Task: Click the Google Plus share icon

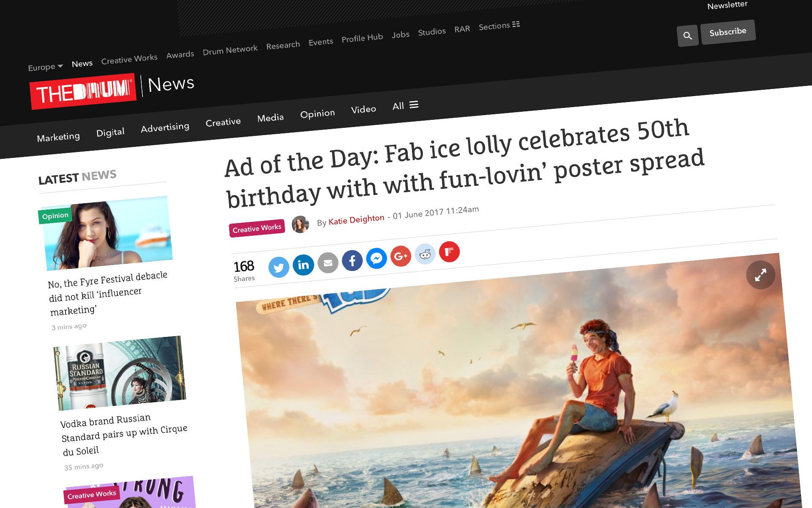Action: pos(401,256)
